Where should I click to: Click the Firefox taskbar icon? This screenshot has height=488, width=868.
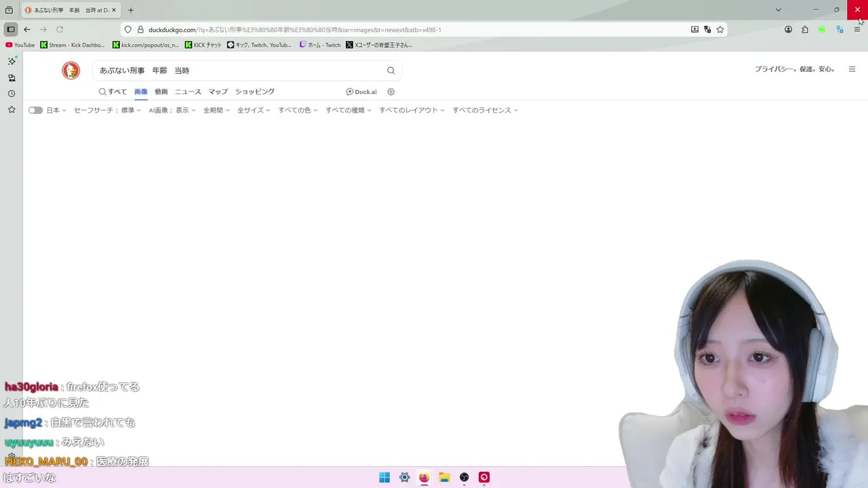424,477
